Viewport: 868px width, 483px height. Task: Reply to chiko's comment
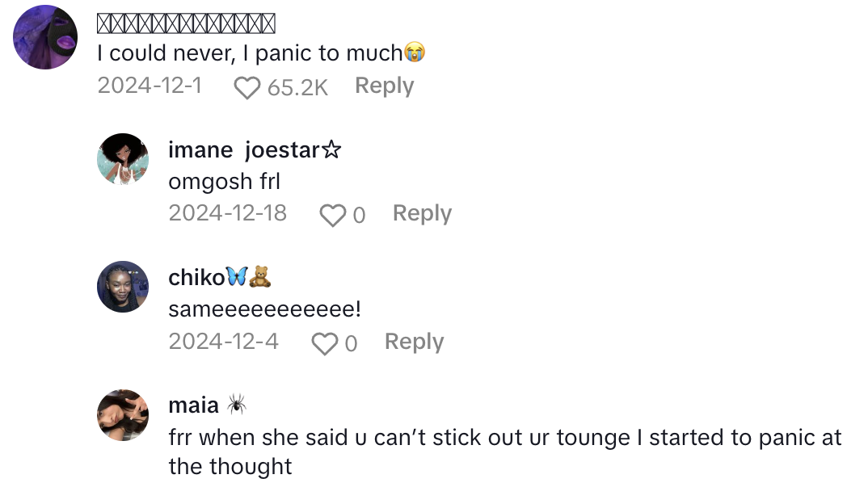pyautogui.click(x=414, y=342)
